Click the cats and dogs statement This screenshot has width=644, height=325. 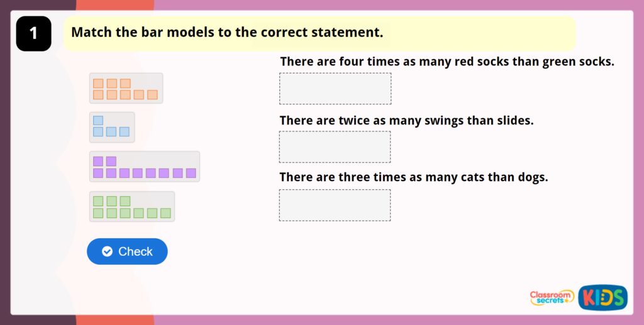(413, 177)
